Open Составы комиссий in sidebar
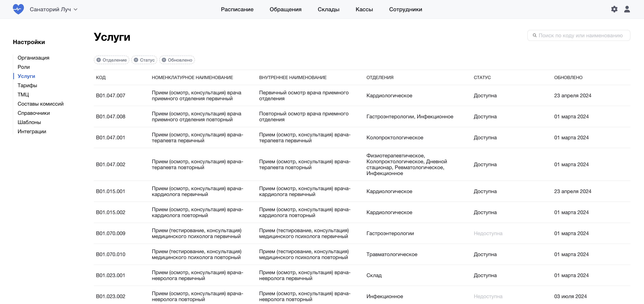 click(x=40, y=104)
